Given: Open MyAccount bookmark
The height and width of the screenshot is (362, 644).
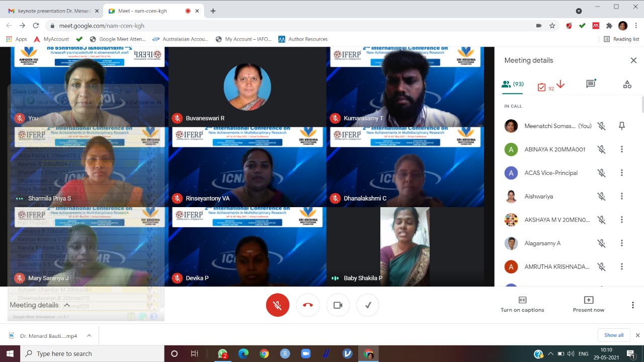Looking at the screenshot, I should [x=51, y=39].
